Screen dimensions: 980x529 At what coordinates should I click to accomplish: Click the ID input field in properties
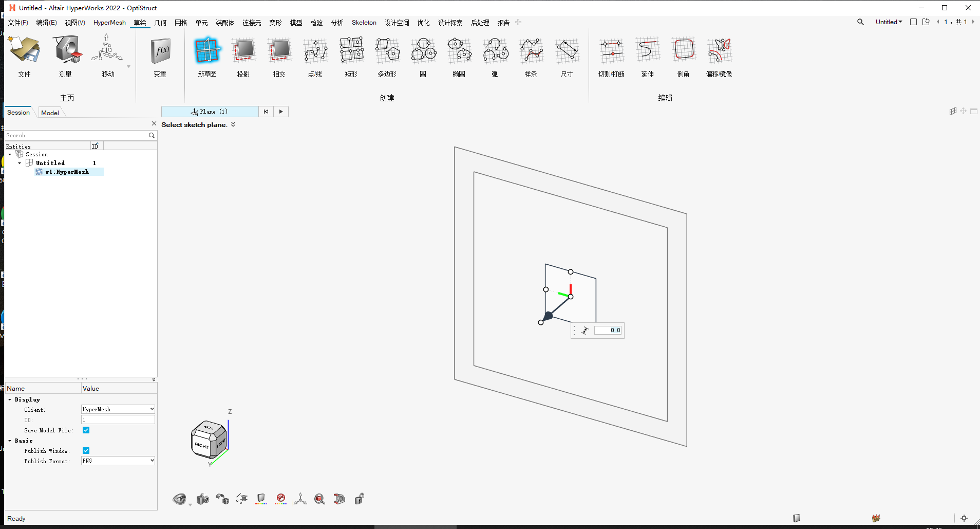click(118, 419)
